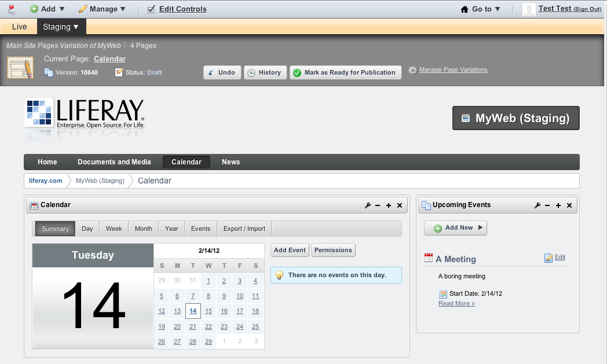
Task: Open the Home navigation item
Action: coord(47,162)
